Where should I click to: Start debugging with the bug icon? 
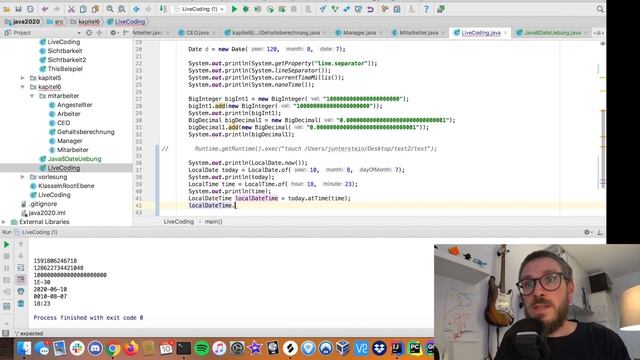pos(246,9)
